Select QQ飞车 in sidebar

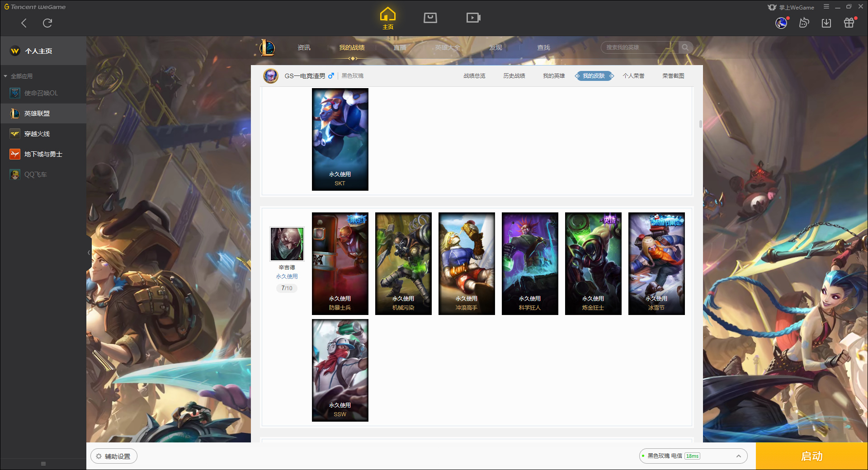(43, 174)
